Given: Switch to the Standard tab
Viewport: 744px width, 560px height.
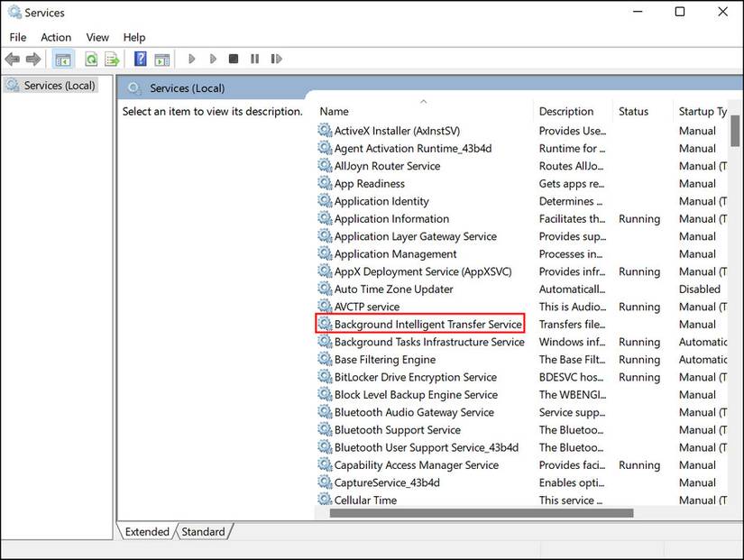Looking at the screenshot, I should click(x=203, y=531).
